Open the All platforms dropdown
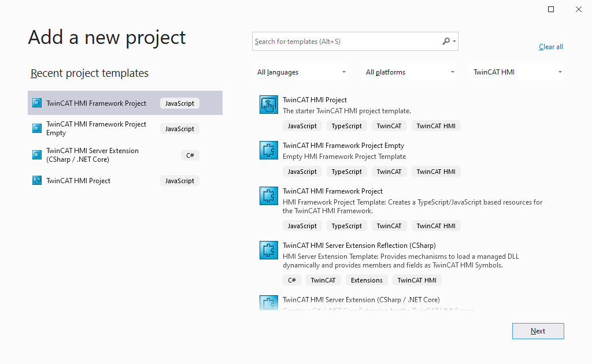 (x=409, y=72)
